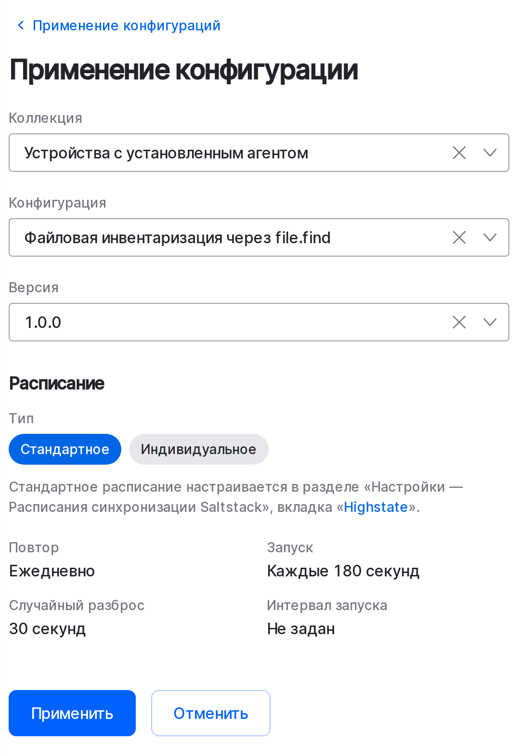Click the Ежедневно repeat value
The width and height of the screenshot is (532, 756).
pyautogui.click(x=52, y=571)
